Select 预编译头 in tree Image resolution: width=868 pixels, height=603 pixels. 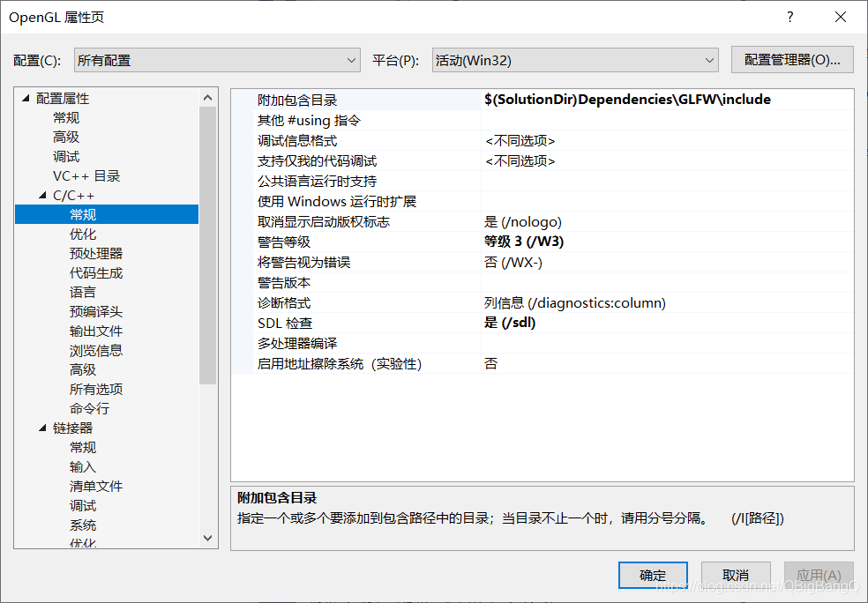click(x=96, y=311)
